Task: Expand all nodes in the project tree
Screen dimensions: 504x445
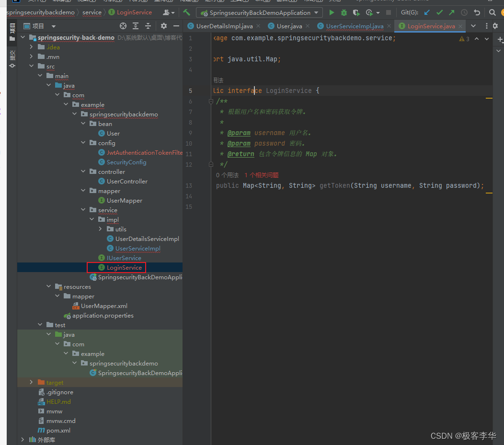Action: pos(136,26)
